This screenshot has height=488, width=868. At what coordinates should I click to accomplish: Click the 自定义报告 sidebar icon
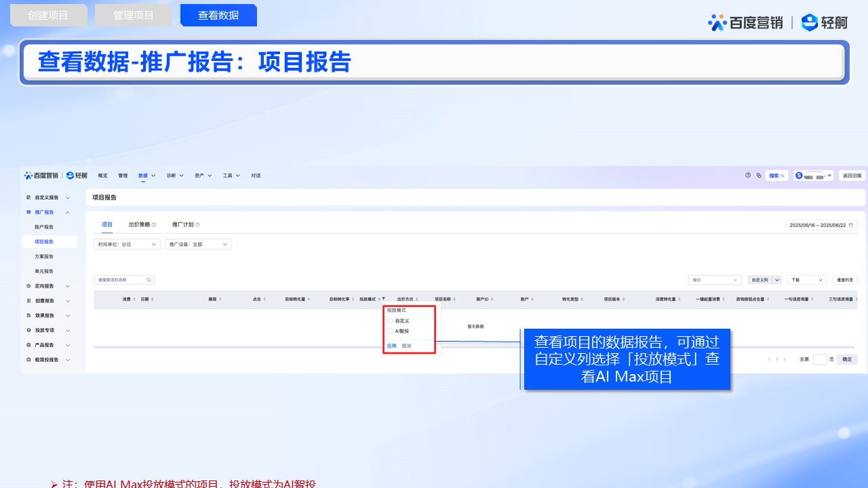(28, 197)
